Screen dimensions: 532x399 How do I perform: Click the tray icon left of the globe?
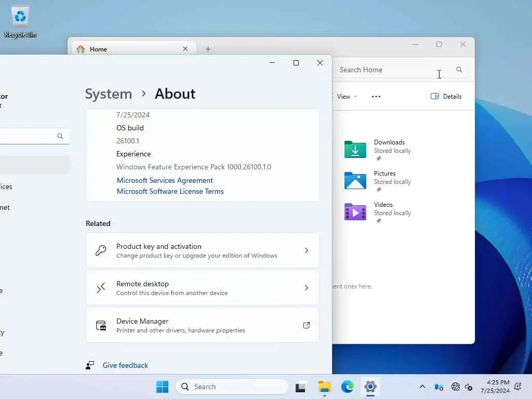pyautogui.click(x=438, y=387)
